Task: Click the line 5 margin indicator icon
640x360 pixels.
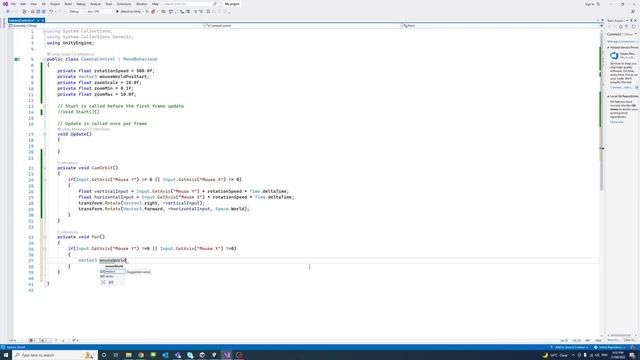Action: click(17, 59)
